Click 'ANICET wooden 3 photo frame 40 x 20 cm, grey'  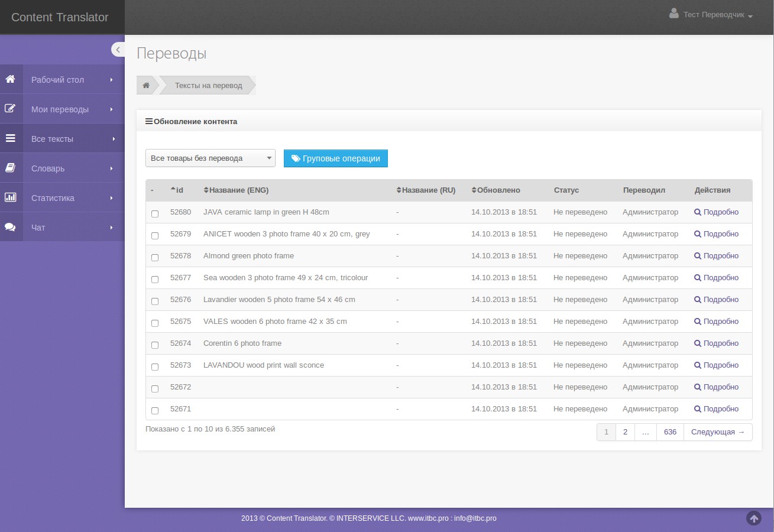pos(286,233)
